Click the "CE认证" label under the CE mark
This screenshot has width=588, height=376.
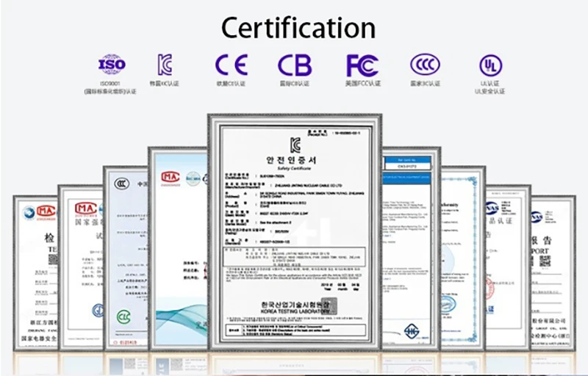[231, 84]
